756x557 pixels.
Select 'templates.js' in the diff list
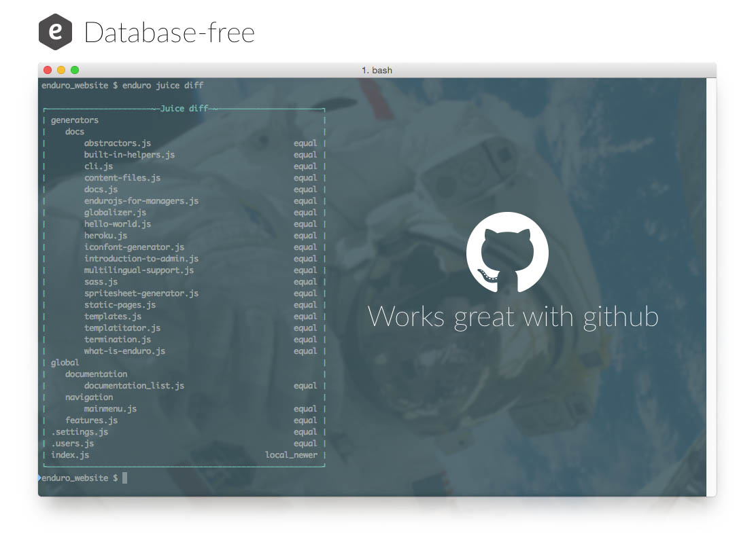pyautogui.click(x=113, y=317)
